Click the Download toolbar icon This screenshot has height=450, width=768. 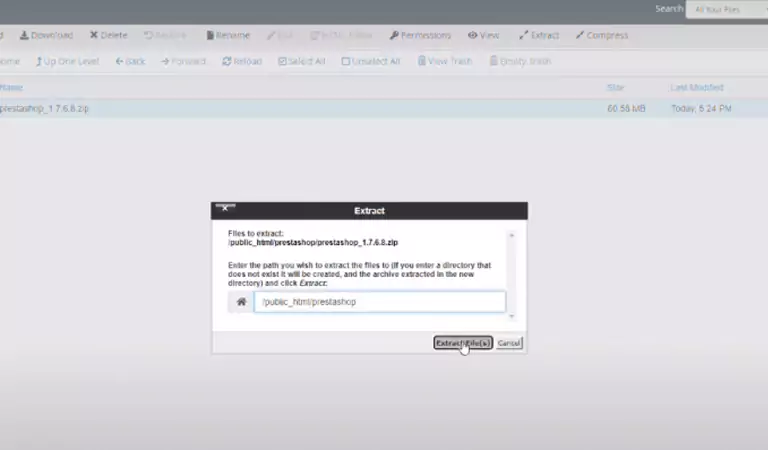(24, 35)
